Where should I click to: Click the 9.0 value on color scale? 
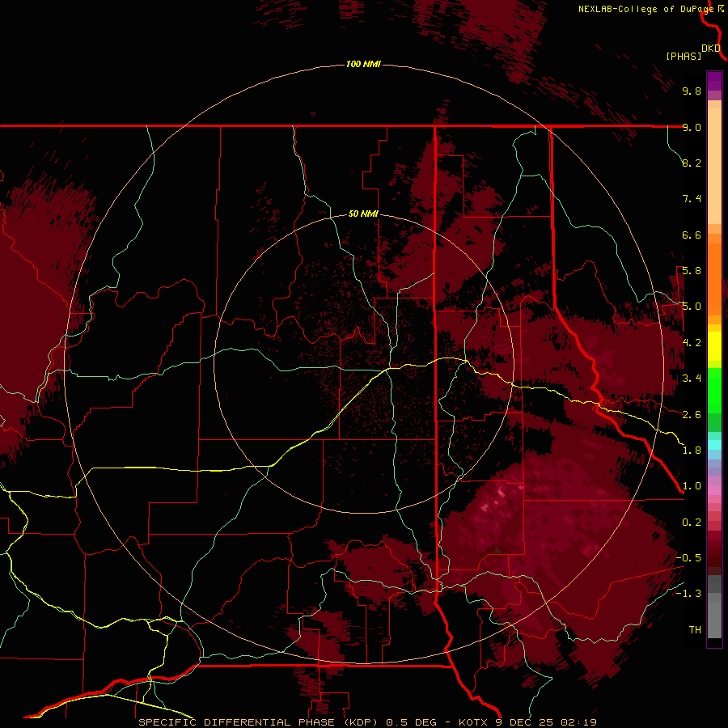click(x=692, y=127)
